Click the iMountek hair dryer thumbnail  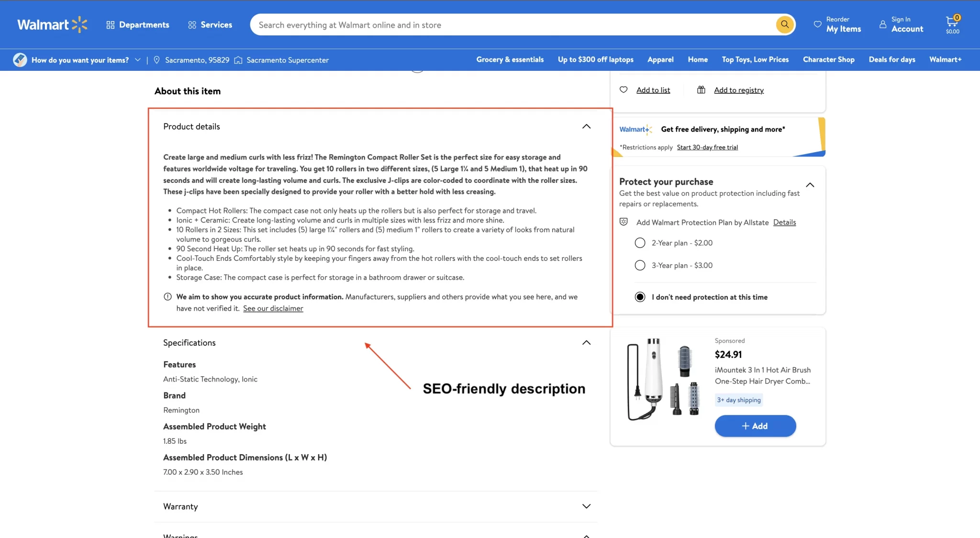tap(663, 379)
